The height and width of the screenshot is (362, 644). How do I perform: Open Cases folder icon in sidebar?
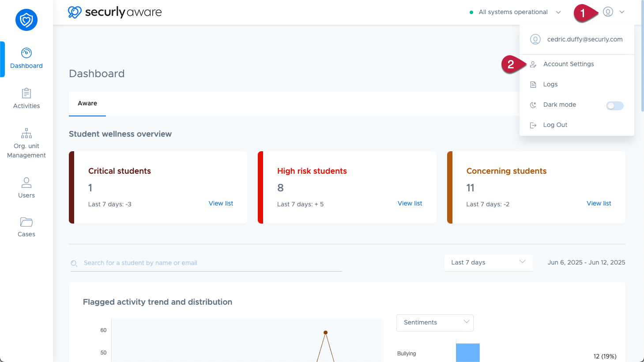coord(26,222)
